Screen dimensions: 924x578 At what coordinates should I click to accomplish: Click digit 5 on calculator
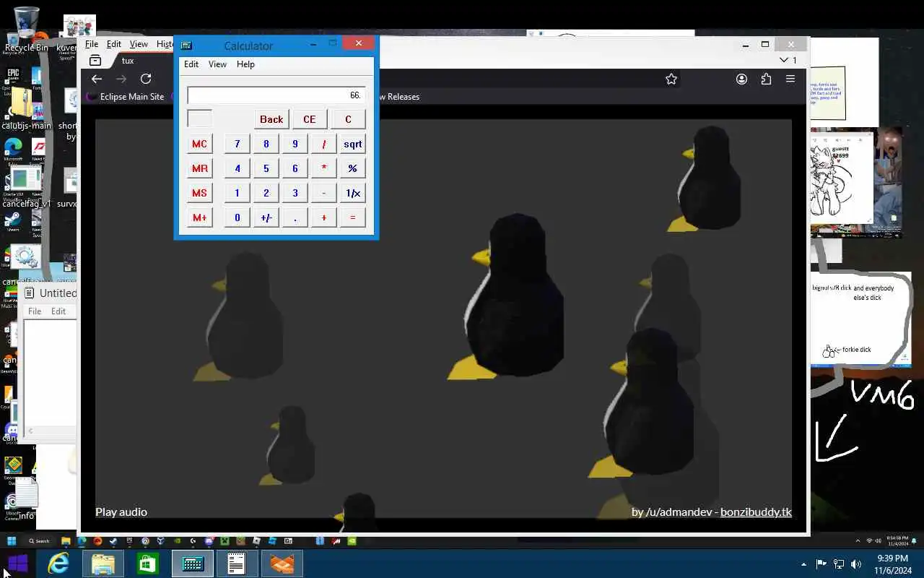click(x=266, y=168)
